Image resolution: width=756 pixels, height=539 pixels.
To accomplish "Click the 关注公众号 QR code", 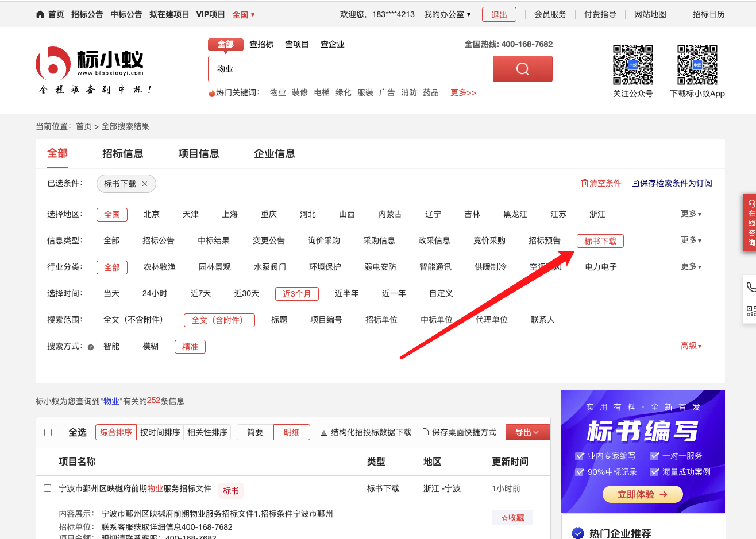I will 632,65.
